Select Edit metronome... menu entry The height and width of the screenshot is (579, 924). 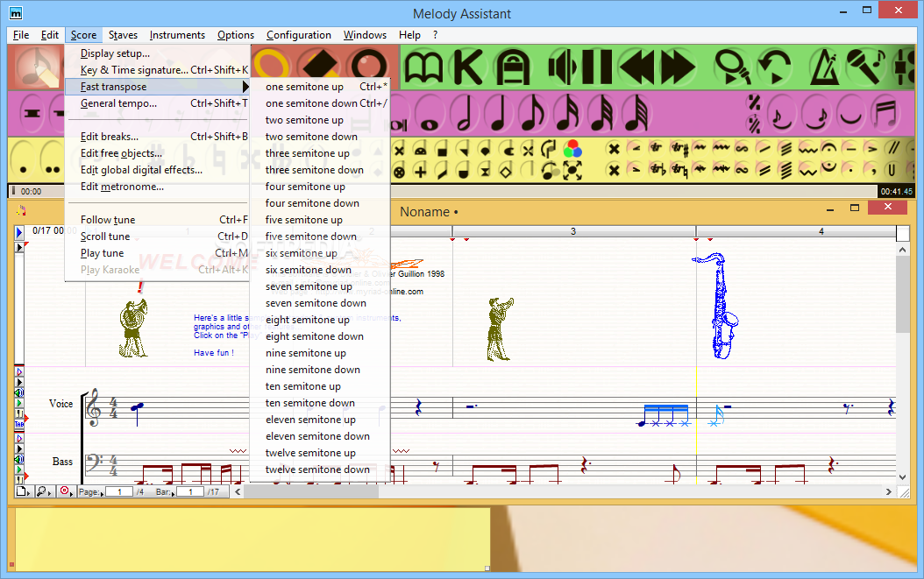coord(158,186)
